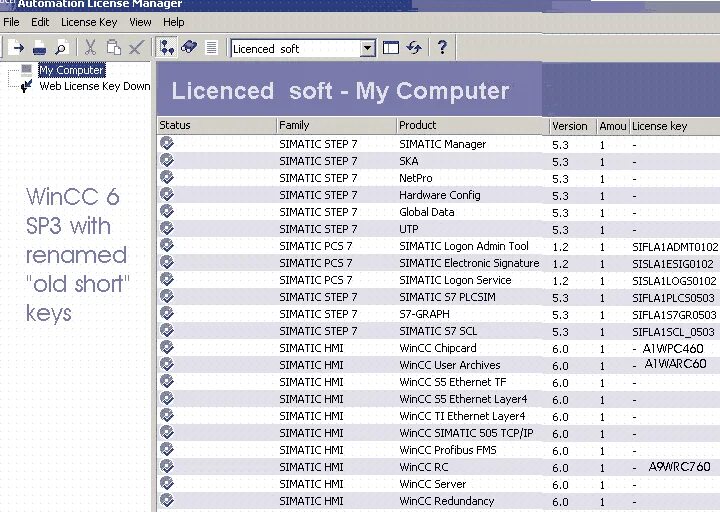Click license key SIFLA1S7GR0503
Image resolution: width=720 pixels, height=512 pixels.
pos(674,315)
